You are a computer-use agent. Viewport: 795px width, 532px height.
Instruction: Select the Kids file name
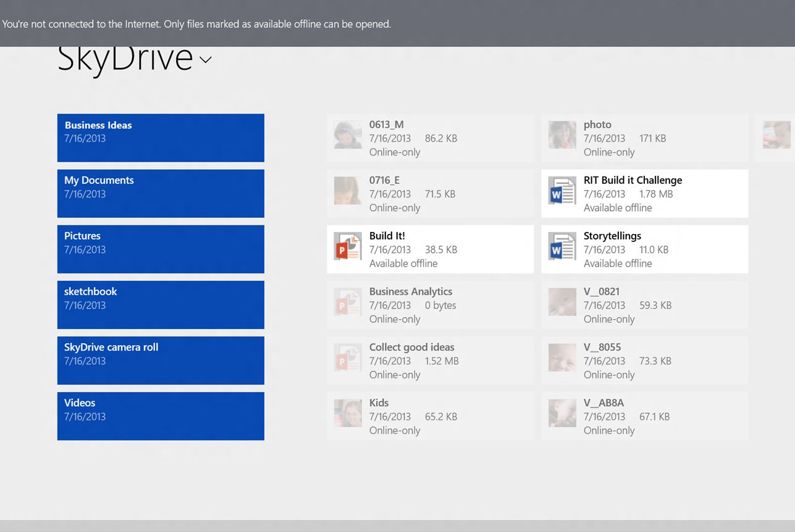[x=379, y=402]
